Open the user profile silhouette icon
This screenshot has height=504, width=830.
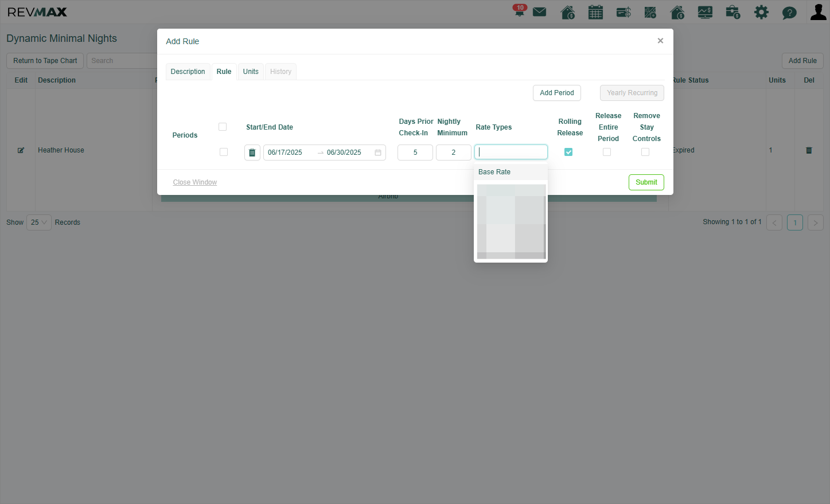tap(818, 12)
